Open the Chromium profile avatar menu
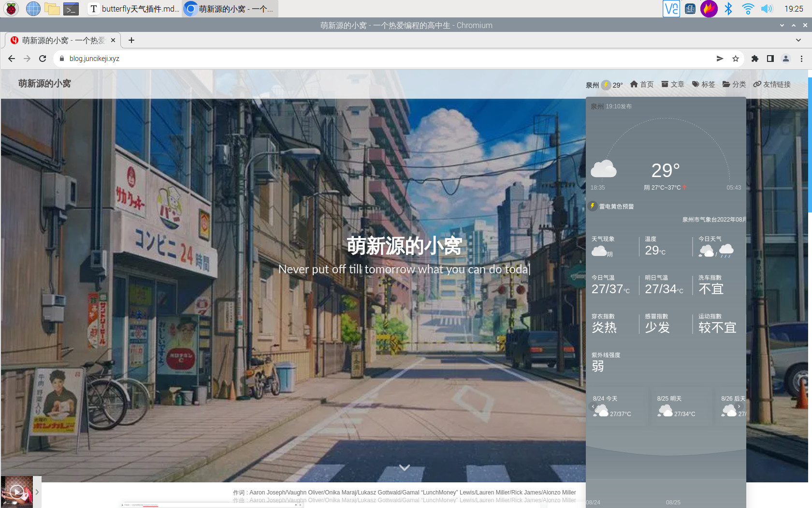The height and width of the screenshot is (508, 812). click(786, 59)
